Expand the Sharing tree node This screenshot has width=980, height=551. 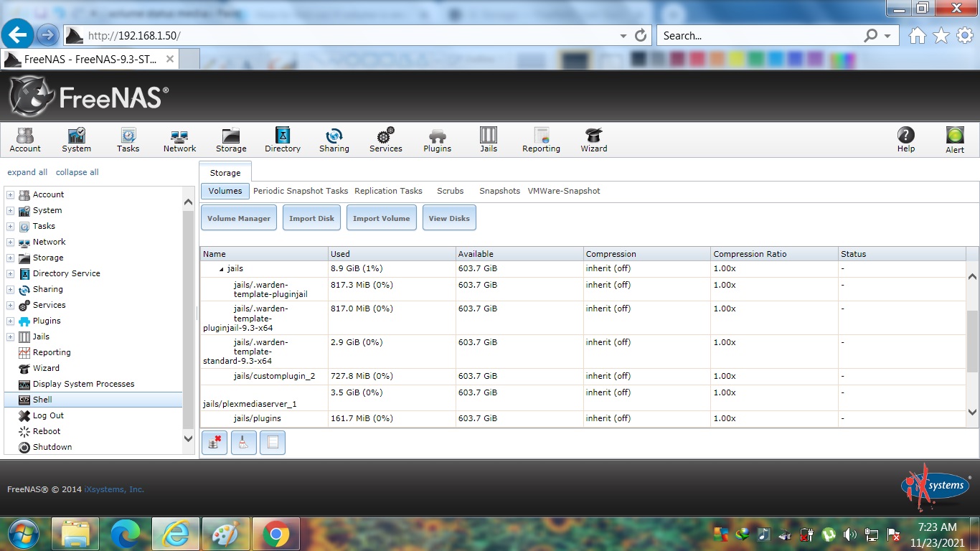point(11,289)
